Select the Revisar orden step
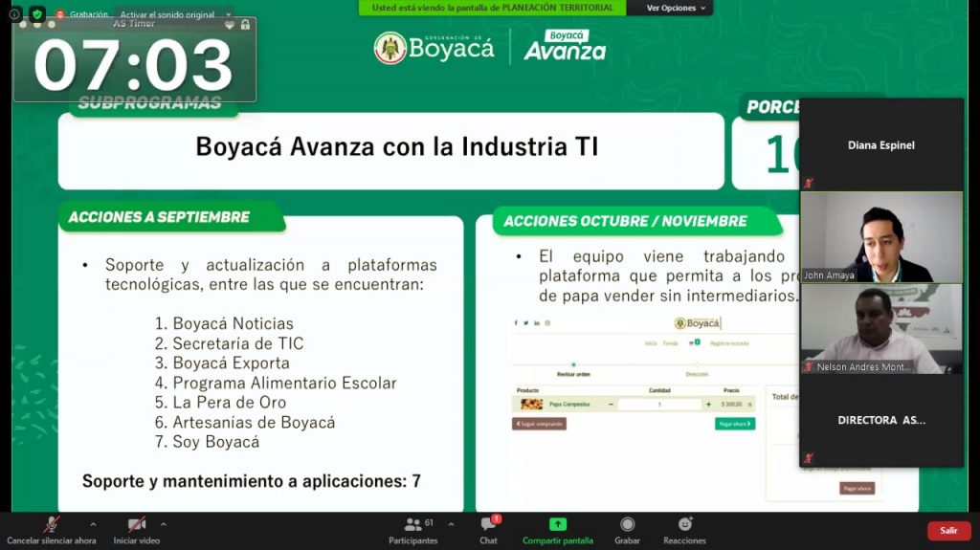 point(573,374)
